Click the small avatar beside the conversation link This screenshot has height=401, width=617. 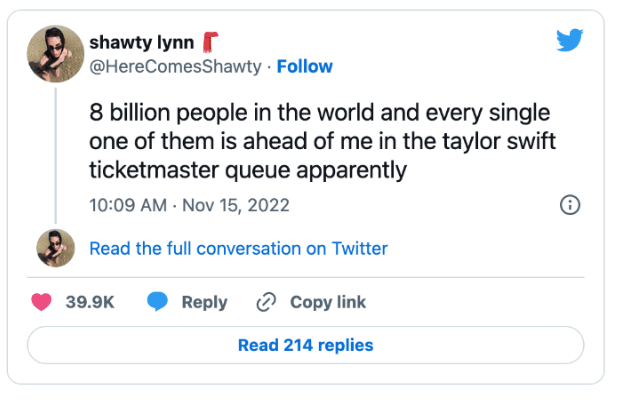(x=54, y=247)
